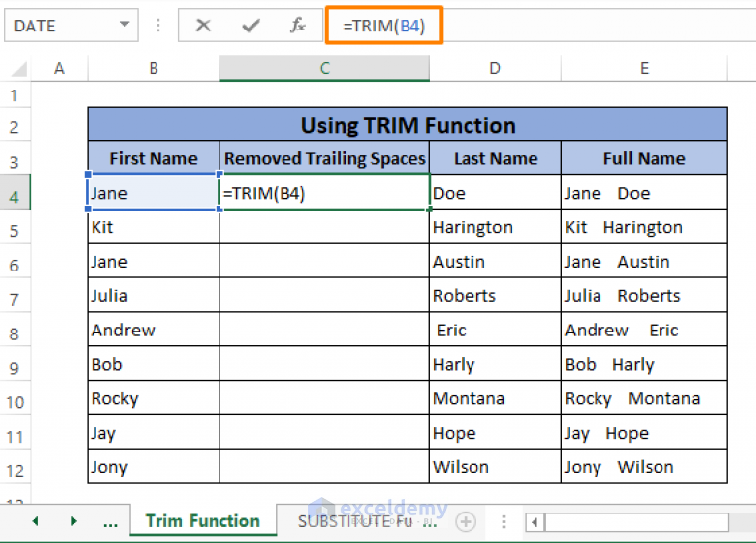Select column C header
Screen dimensions: 756x543
(325, 69)
